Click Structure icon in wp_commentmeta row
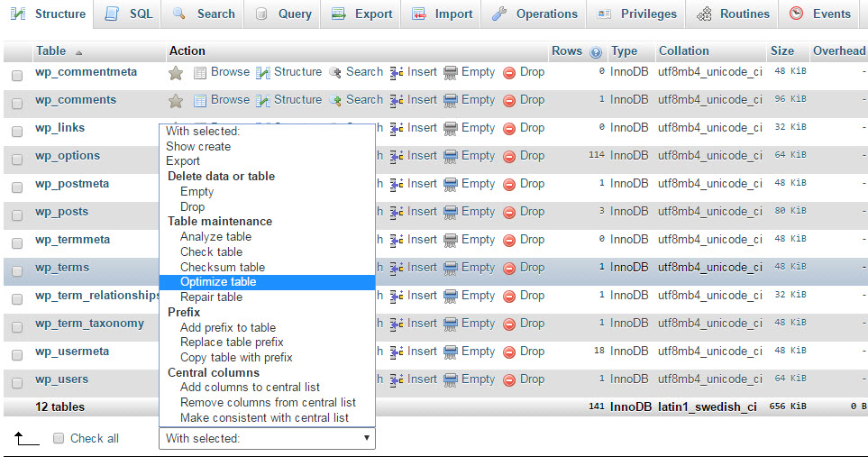This screenshot has width=868, height=466. (x=263, y=72)
